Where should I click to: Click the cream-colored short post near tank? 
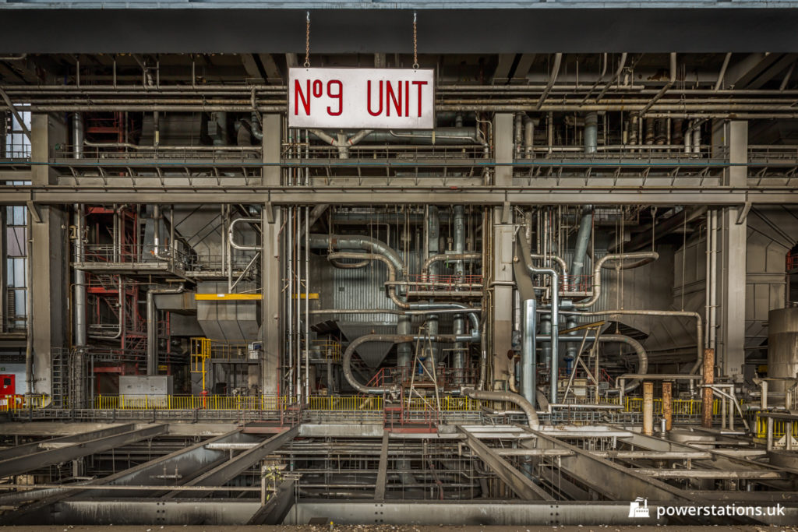tap(648, 408)
